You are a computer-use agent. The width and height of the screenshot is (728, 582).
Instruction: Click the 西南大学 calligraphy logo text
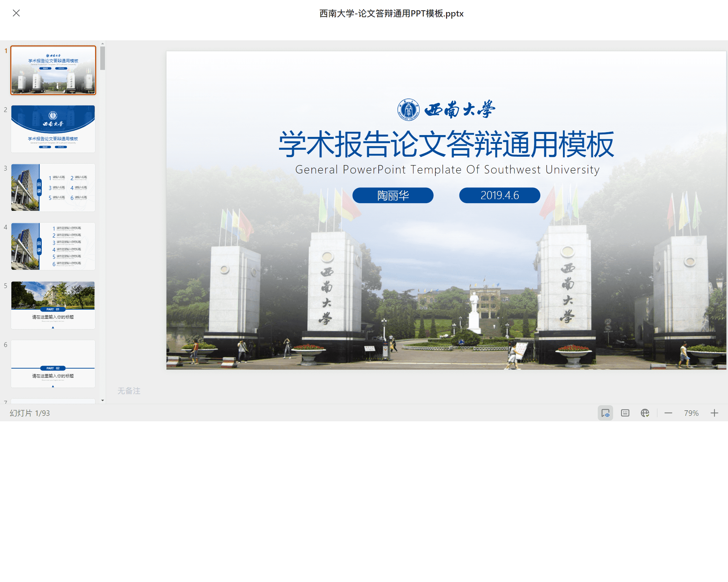pos(460,109)
